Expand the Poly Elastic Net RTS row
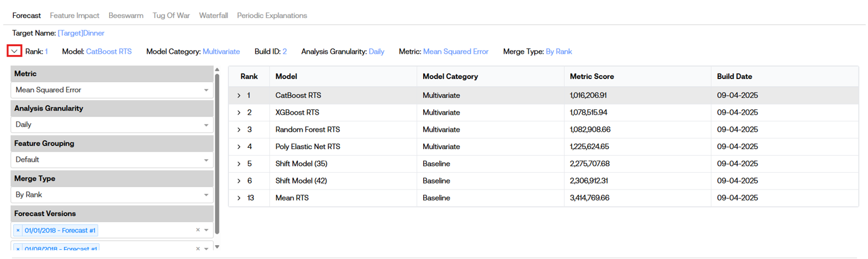Screen dimensions: 868x259 pyautogui.click(x=239, y=147)
